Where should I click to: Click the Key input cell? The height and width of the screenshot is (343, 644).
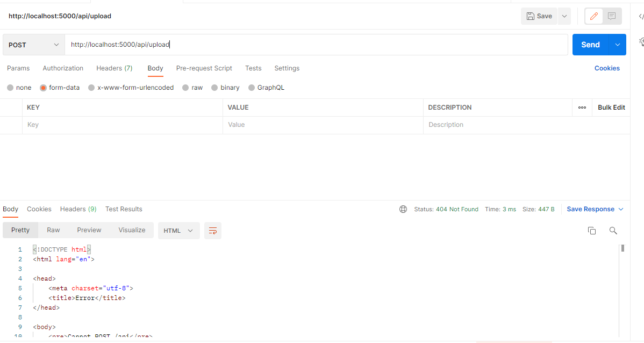123,125
